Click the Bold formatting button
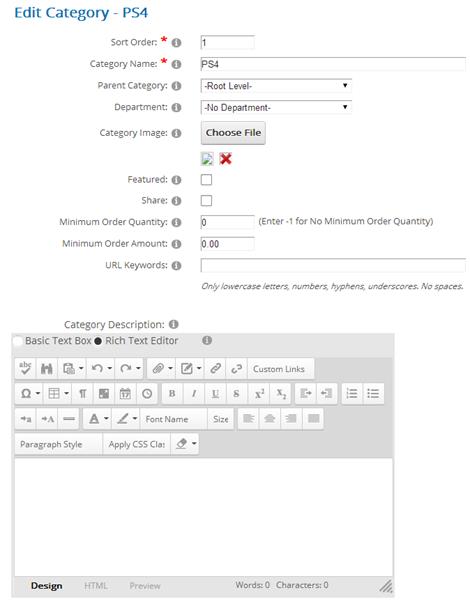The height and width of the screenshot is (604, 470). click(x=172, y=393)
